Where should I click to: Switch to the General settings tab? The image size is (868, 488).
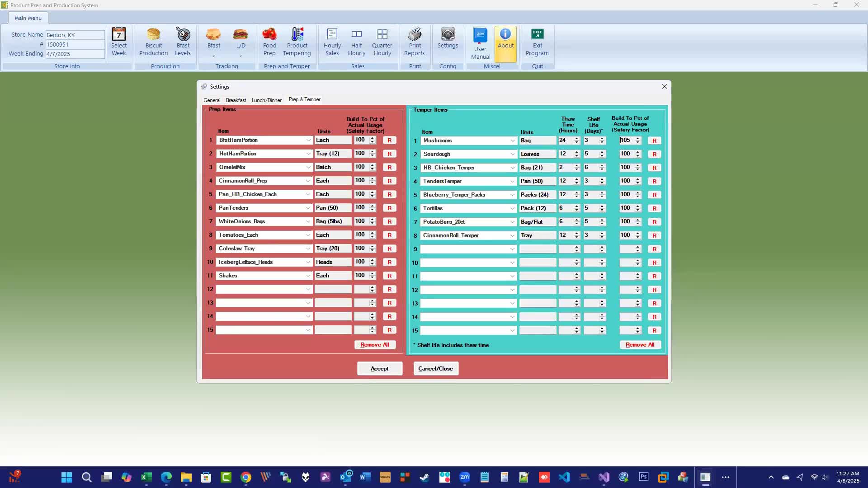coord(212,100)
